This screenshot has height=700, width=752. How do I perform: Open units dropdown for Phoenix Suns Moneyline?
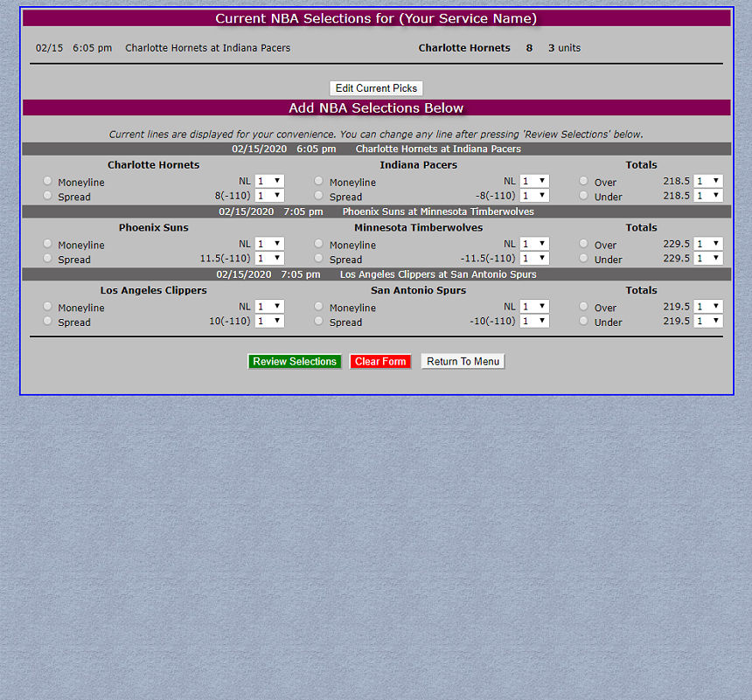(269, 244)
